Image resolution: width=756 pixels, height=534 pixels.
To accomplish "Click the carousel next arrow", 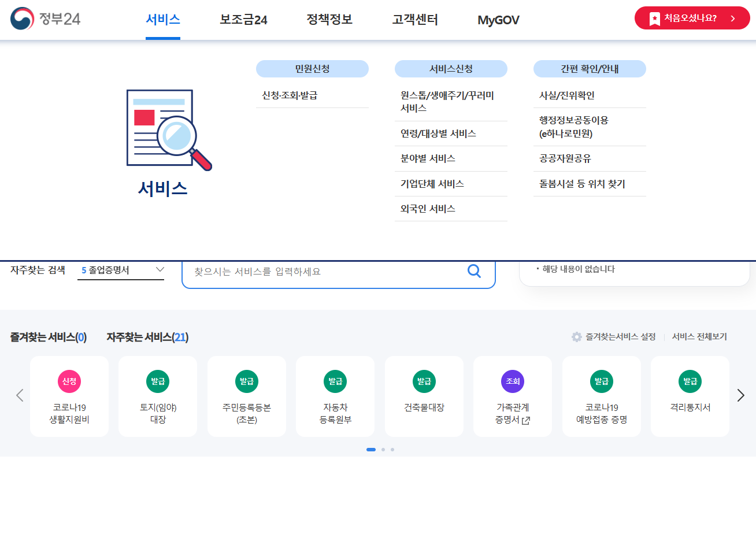I will 740,395.
